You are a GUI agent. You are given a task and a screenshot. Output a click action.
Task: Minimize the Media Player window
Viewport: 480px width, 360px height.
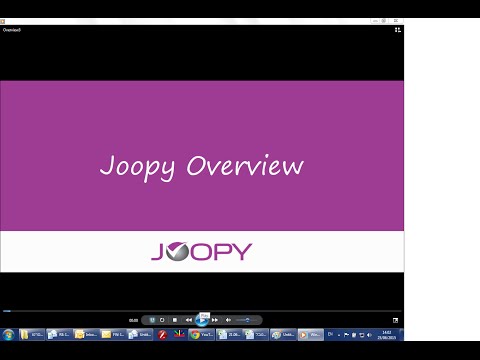pyautogui.click(x=375, y=21)
